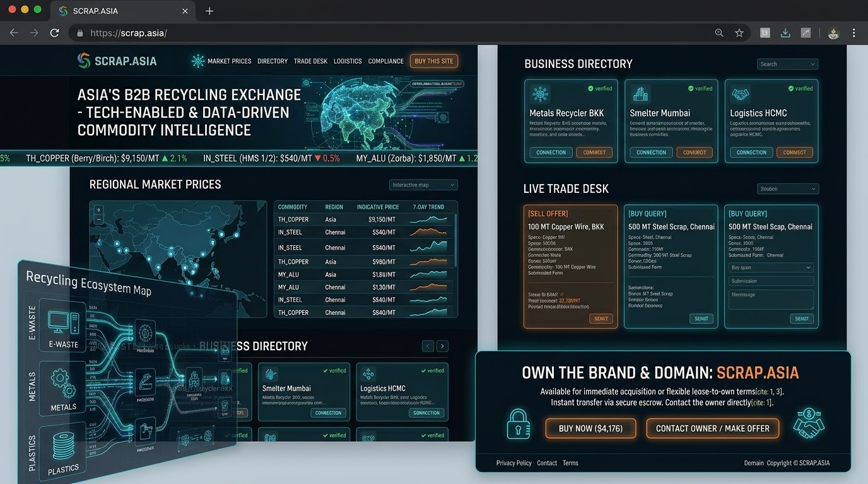Image resolution: width=868 pixels, height=484 pixels.
Task: Click the handshake icon on Logistics HCMC card
Action: click(x=740, y=95)
